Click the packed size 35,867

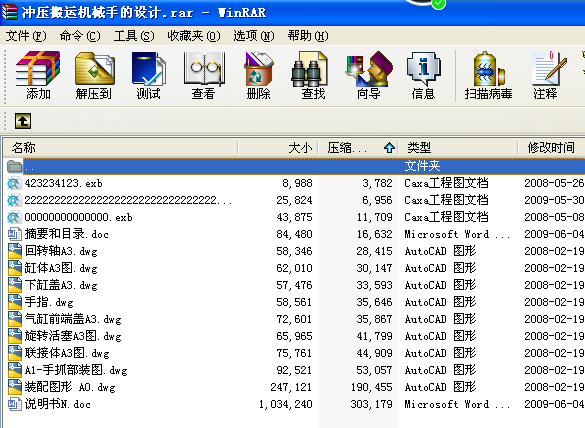[x=374, y=319]
